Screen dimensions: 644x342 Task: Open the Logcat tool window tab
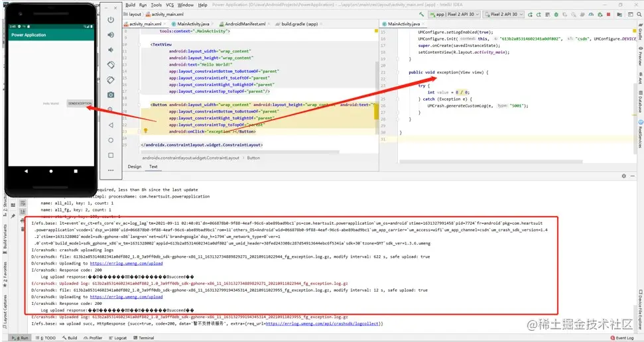click(118, 338)
